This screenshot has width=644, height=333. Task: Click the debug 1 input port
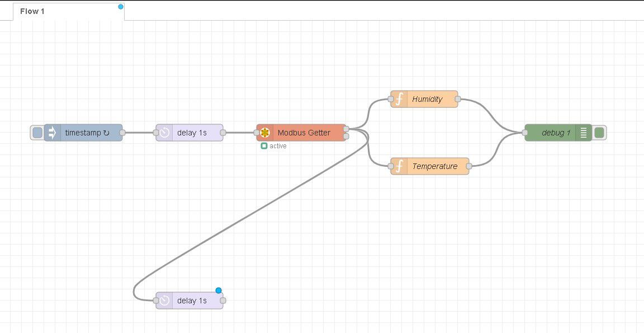click(525, 133)
